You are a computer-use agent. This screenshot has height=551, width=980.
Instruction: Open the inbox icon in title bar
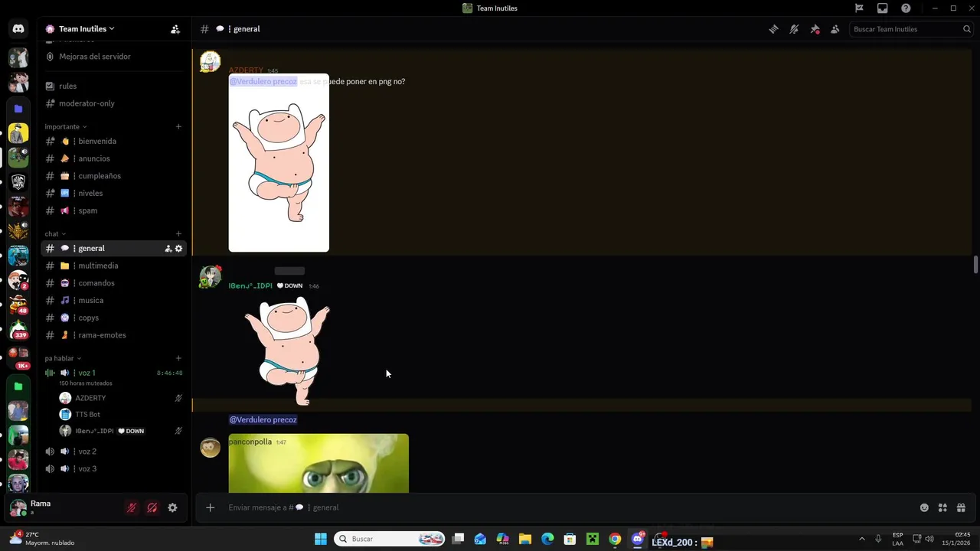tap(883, 8)
